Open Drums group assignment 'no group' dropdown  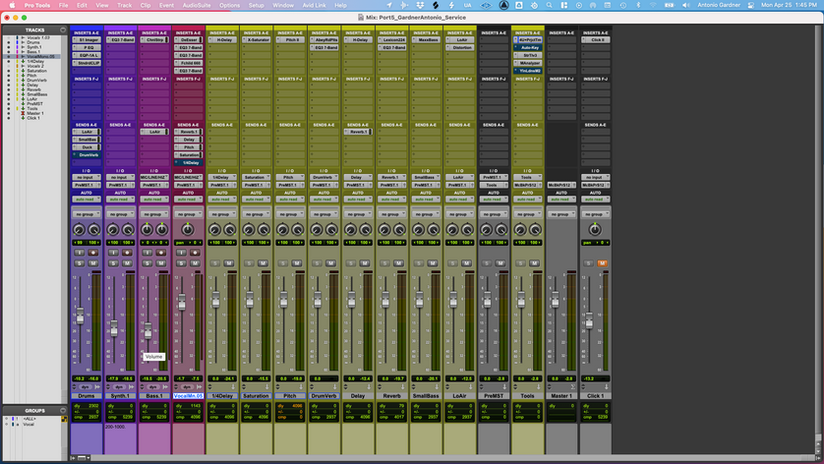pos(86,214)
